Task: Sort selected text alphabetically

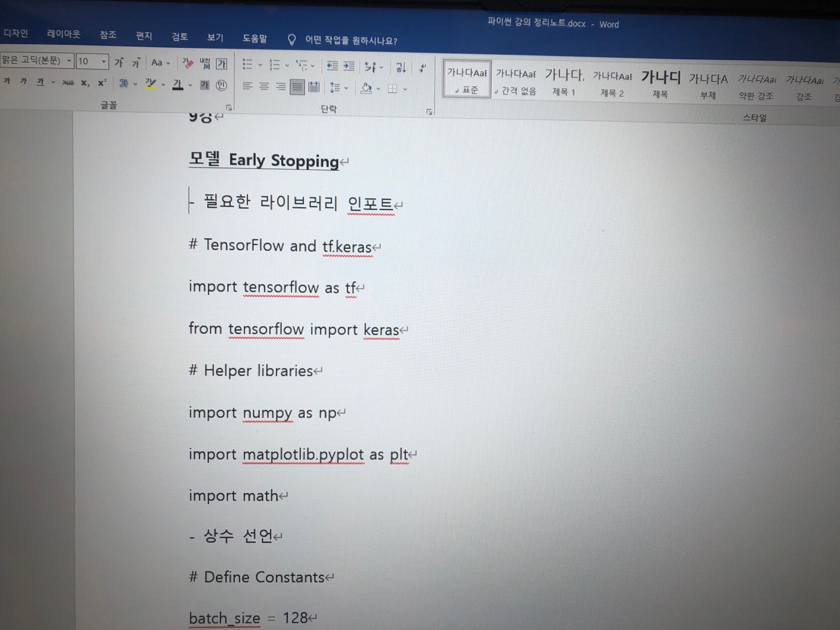Action: click(x=401, y=68)
